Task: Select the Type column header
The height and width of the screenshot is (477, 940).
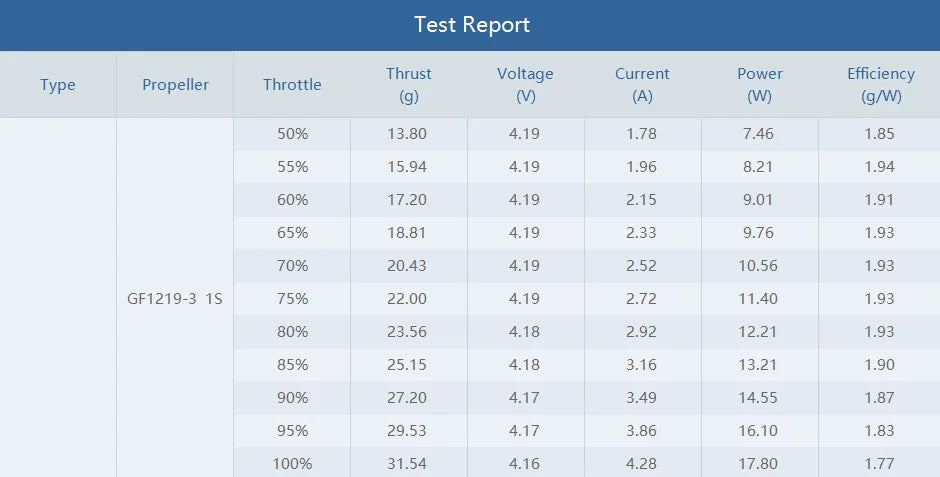Action: 58,85
